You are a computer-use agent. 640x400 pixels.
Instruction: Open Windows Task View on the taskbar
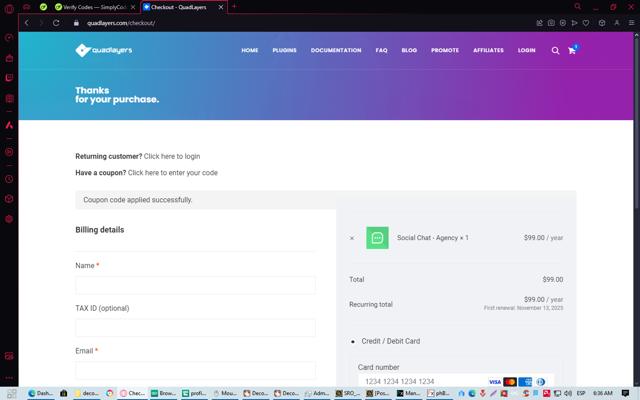pos(11,393)
